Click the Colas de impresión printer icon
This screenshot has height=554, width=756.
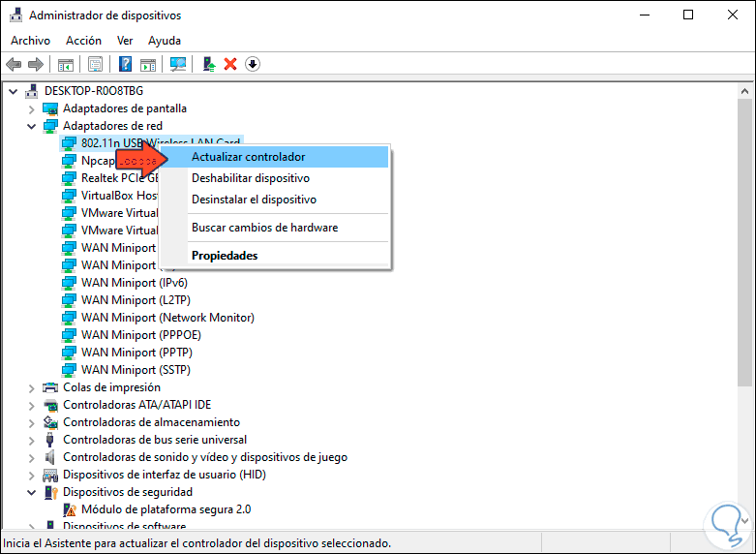pos(50,387)
